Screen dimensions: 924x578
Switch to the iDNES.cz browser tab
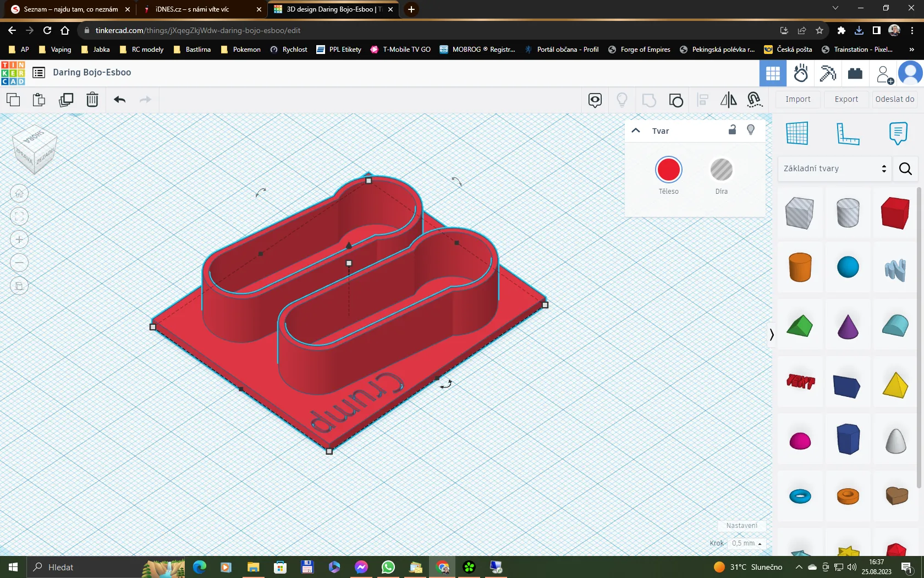tap(193, 9)
